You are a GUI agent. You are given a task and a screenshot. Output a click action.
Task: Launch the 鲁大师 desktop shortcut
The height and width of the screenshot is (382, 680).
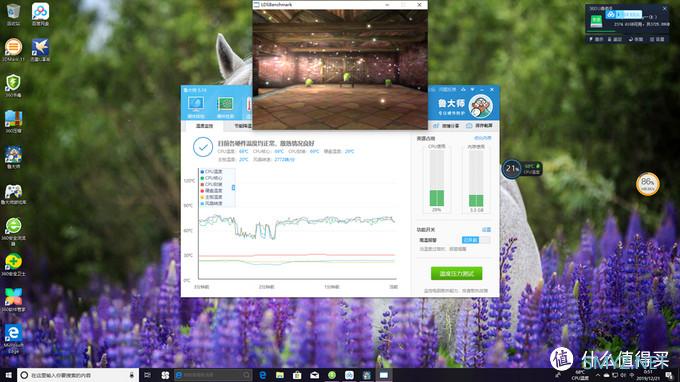coord(13,157)
